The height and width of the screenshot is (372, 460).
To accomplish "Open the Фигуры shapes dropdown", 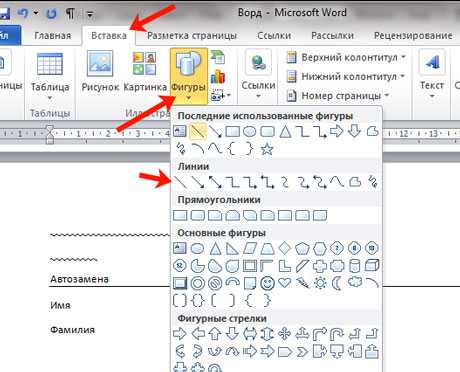I will 189,76.
